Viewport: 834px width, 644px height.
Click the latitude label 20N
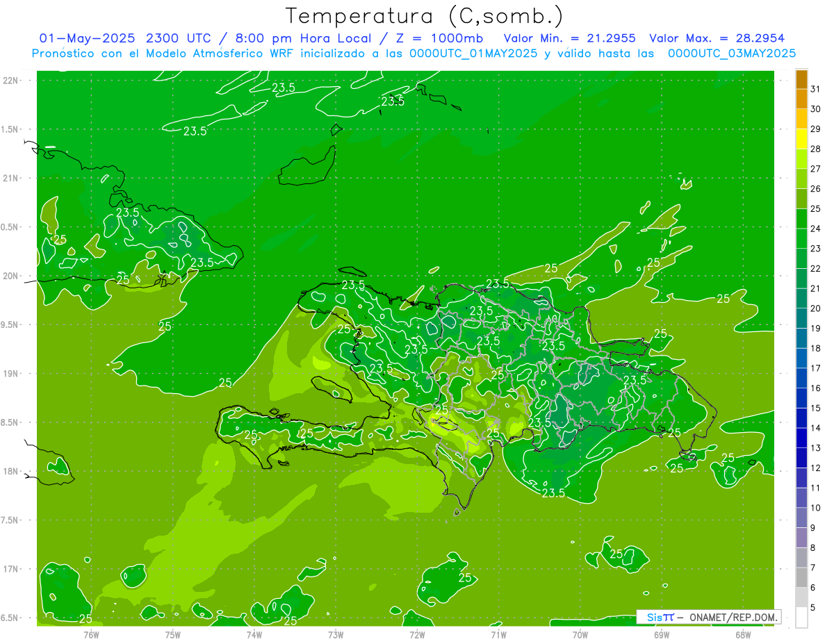12,276
